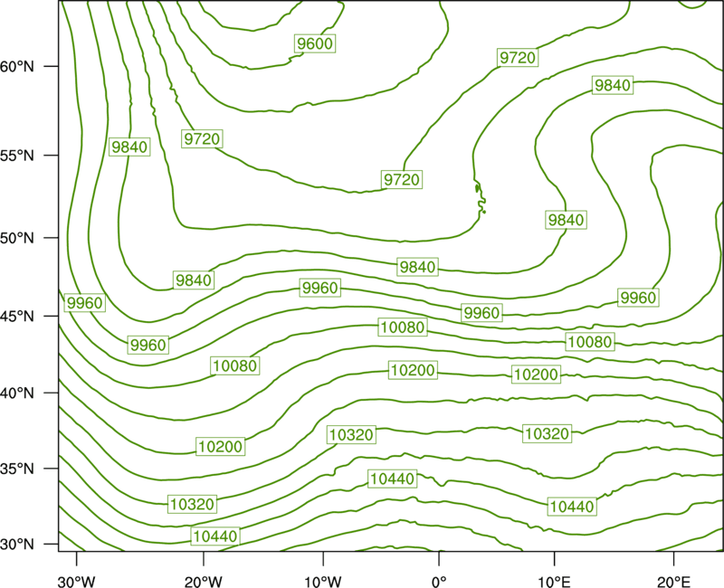Viewport: 724px width, 588px height.
Task: Select the 10080 label nearest the 40°N tick
Action: point(235,365)
